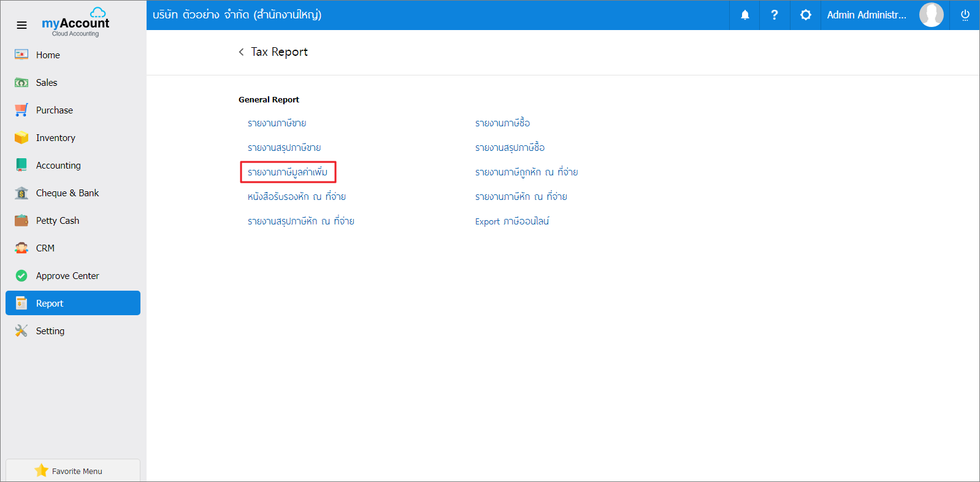Open รายงานภาษีซื้อ report
Viewport: 980px width, 482px height.
click(x=503, y=123)
